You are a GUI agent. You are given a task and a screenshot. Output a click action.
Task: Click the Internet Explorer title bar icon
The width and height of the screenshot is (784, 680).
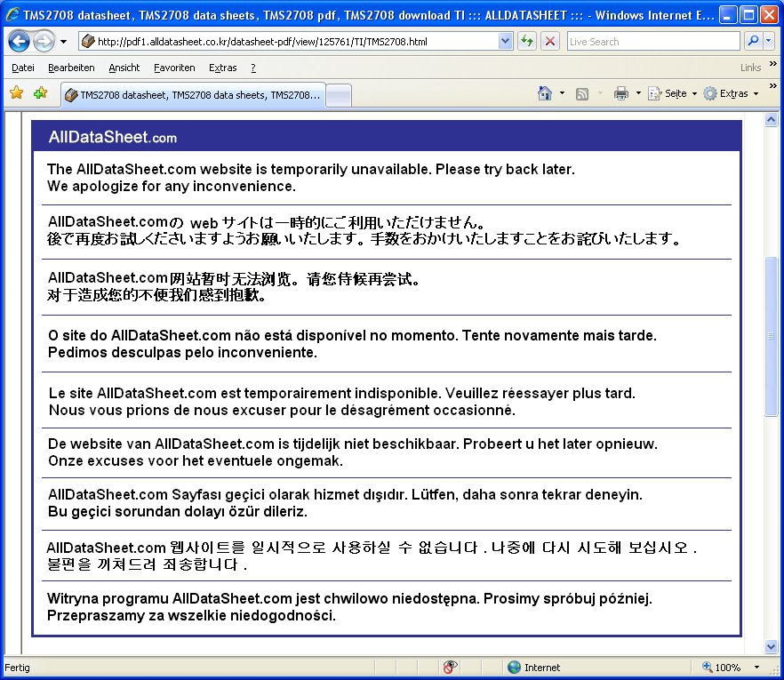[x=12, y=14]
